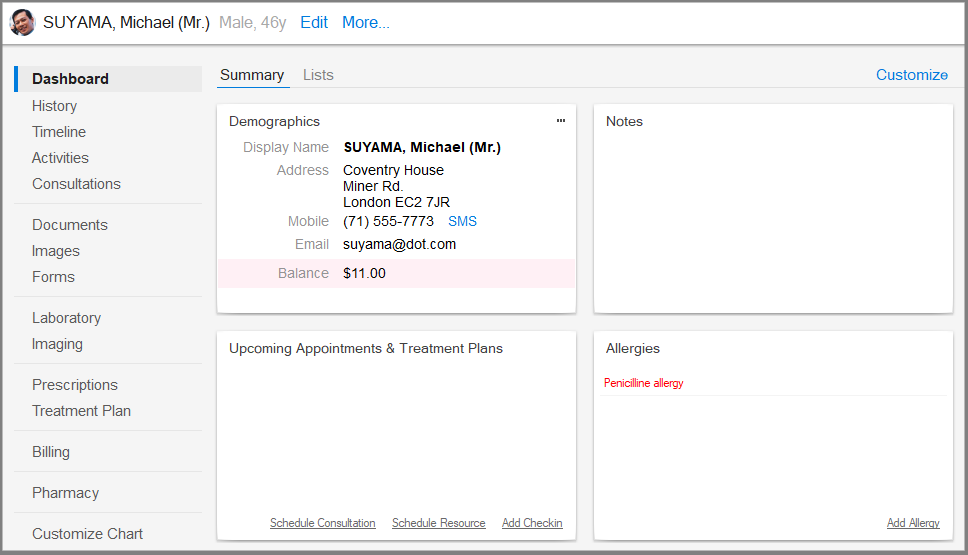The image size is (968, 555).
Task: Open the Billing page
Action: click(x=51, y=452)
